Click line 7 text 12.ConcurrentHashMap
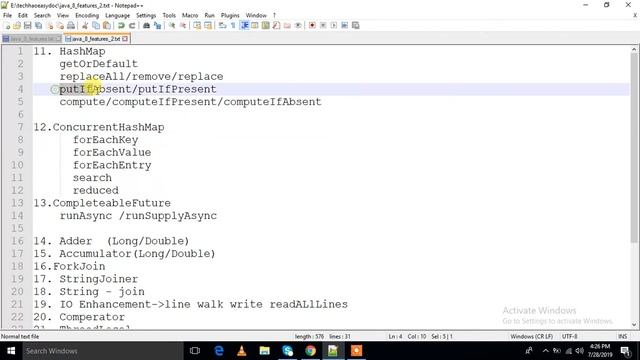 pos(99,127)
